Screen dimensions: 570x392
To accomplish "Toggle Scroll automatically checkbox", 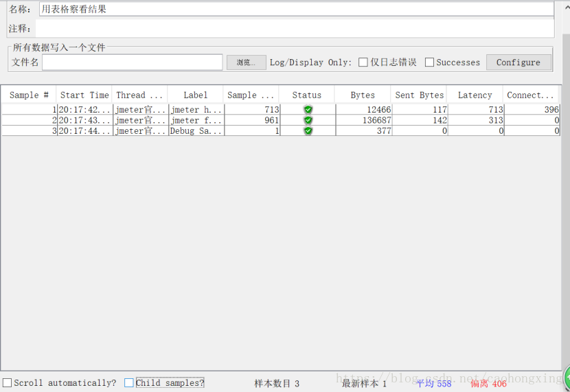I will pyautogui.click(x=8, y=382).
